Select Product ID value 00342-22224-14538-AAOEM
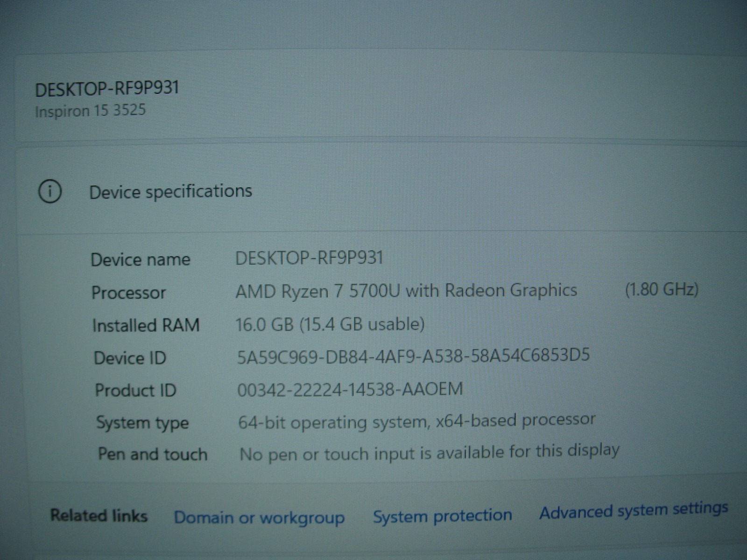The height and width of the screenshot is (560, 747). (350, 389)
